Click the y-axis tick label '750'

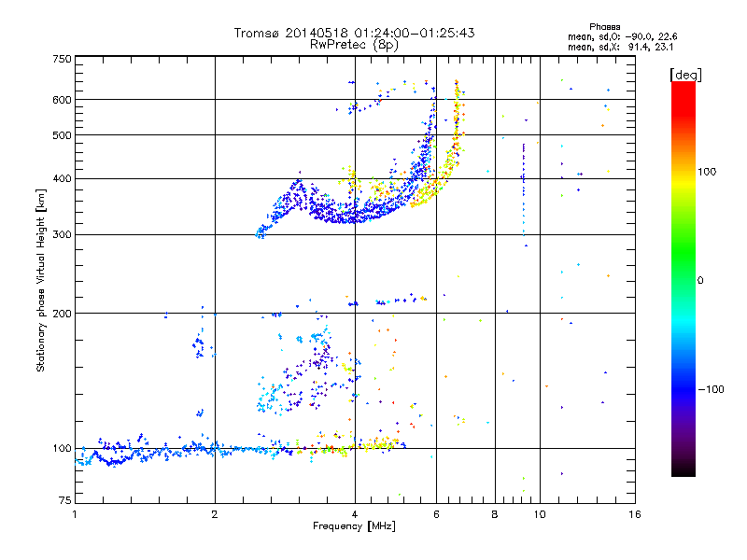coord(62,59)
